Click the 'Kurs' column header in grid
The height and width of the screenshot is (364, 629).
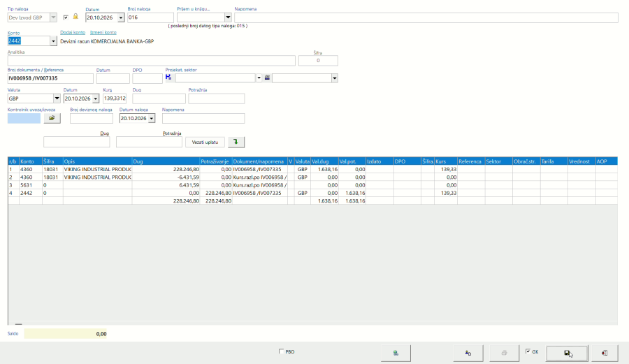pos(446,161)
